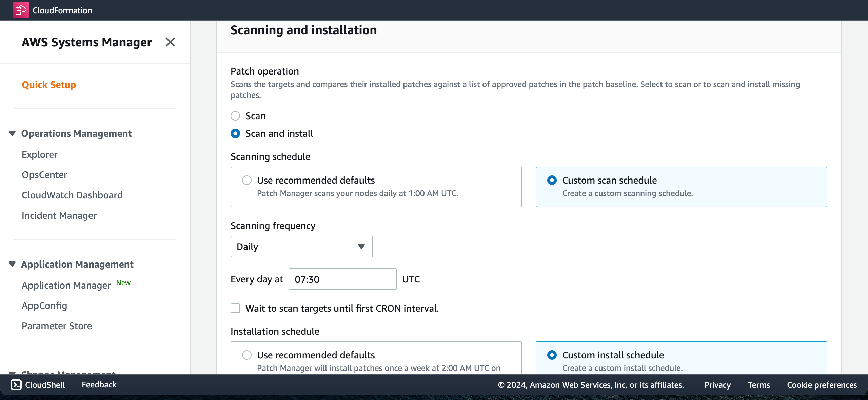Click the Application Management heading text
The image size is (868, 400).
pyautogui.click(x=77, y=264)
